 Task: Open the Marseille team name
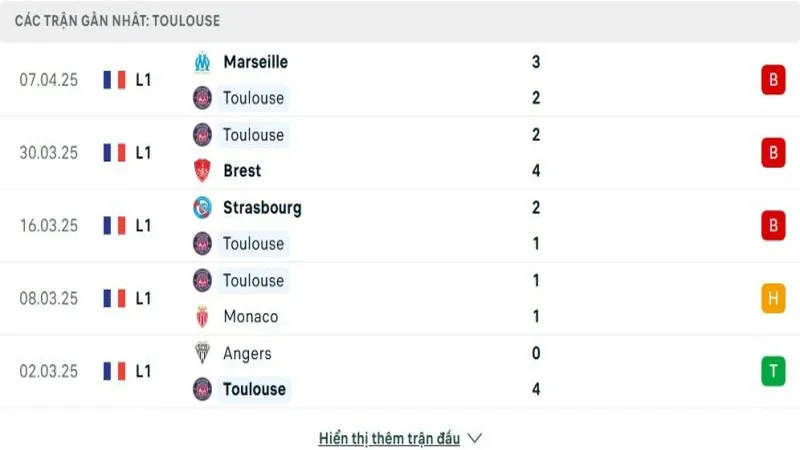[x=256, y=62]
